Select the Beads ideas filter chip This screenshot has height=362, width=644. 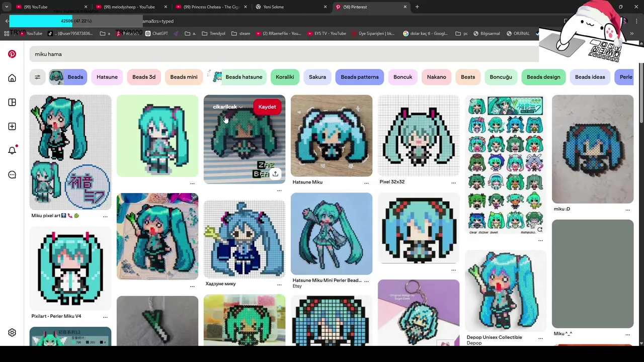point(590,77)
